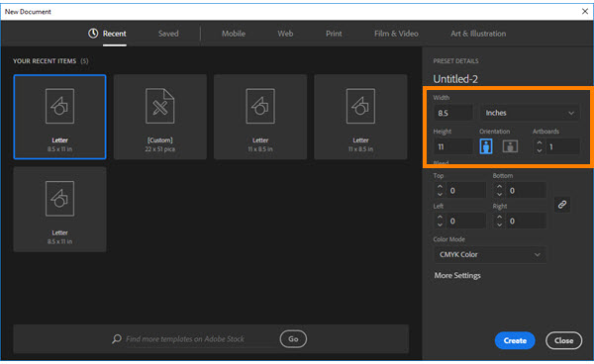Open the Saved tab

[168, 34]
